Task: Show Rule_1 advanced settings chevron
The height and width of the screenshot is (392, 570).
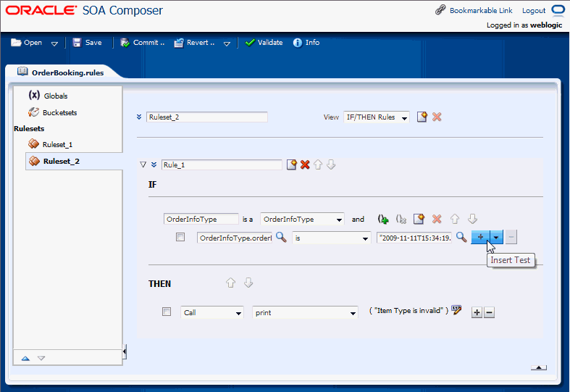Action: [154, 164]
